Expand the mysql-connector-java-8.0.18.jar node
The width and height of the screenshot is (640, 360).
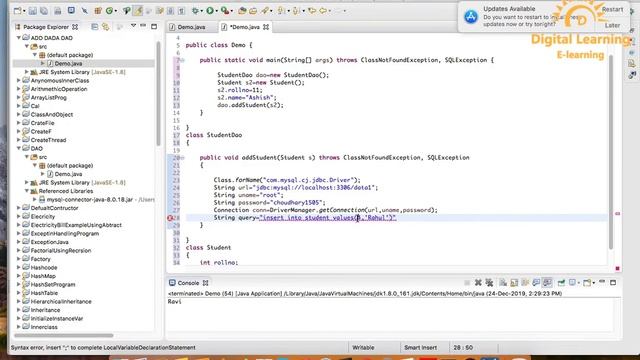pos(35,199)
